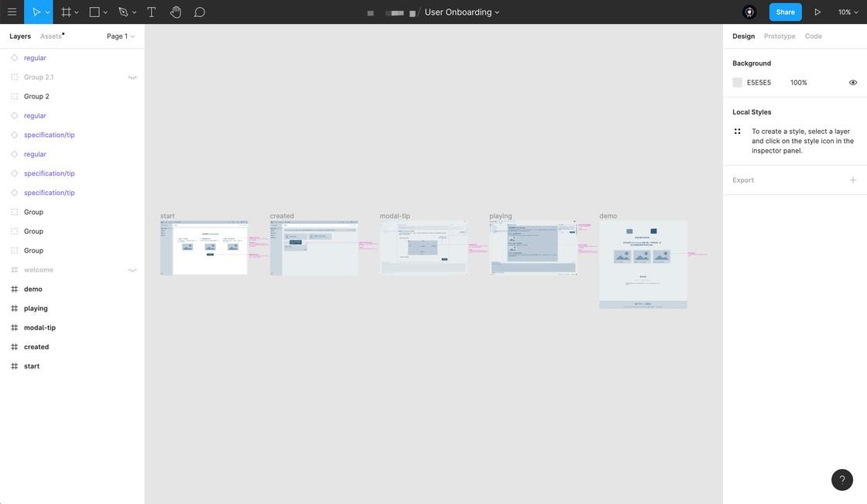
Task: Select the Rectangle shape tool
Action: coord(94,12)
